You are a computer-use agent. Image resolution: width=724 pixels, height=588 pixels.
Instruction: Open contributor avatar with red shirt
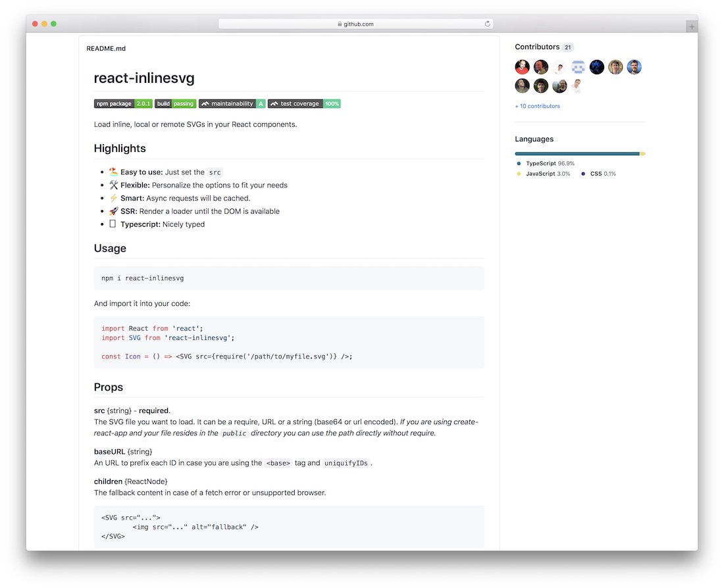(522, 67)
